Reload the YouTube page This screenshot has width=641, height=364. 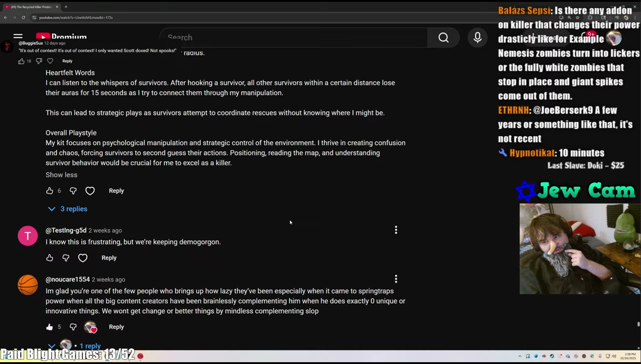point(23,18)
